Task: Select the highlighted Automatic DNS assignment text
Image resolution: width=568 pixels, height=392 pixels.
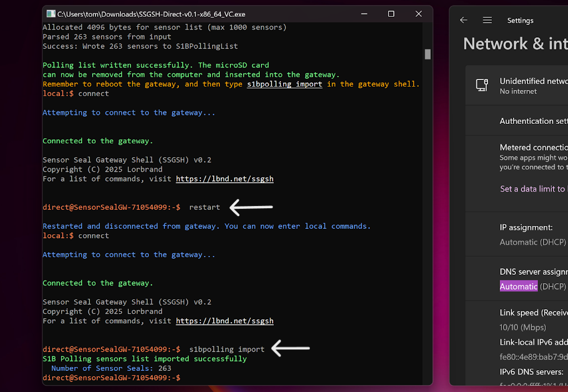Action: 517,286
